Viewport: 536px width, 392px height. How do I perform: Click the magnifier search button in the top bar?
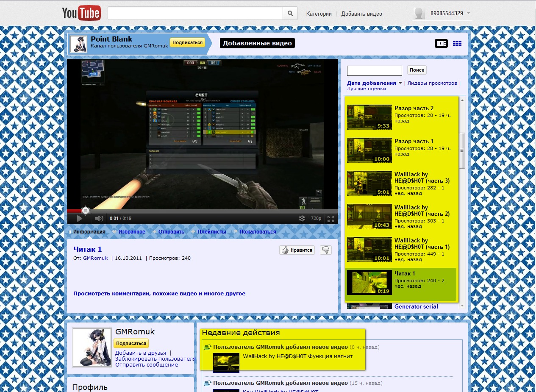290,14
